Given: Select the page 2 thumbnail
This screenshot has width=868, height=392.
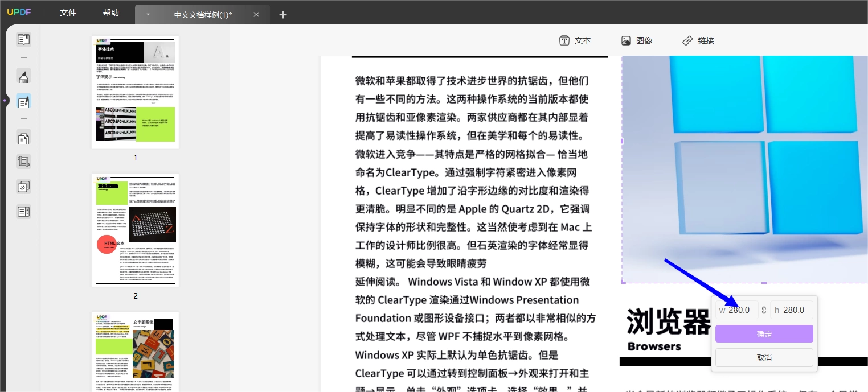Looking at the screenshot, I should click(136, 230).
